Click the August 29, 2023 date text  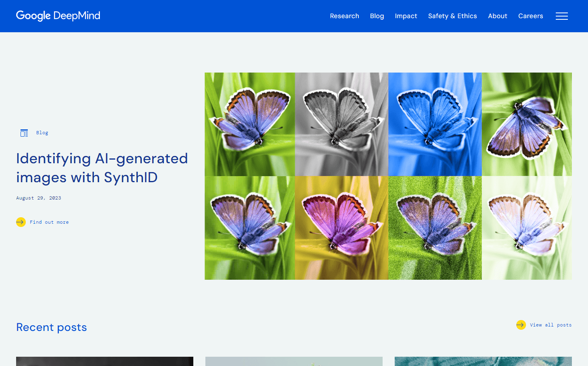coord(39,198)
